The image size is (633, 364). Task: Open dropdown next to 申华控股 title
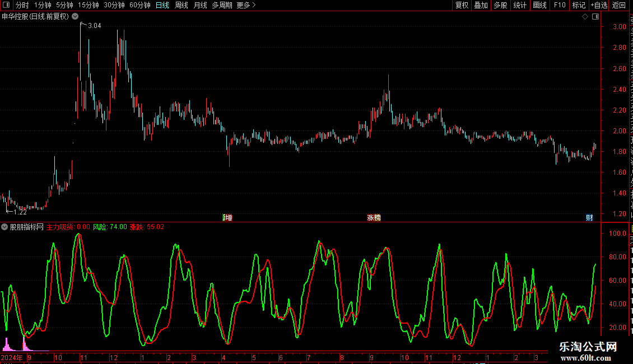[x=75, y=16]
